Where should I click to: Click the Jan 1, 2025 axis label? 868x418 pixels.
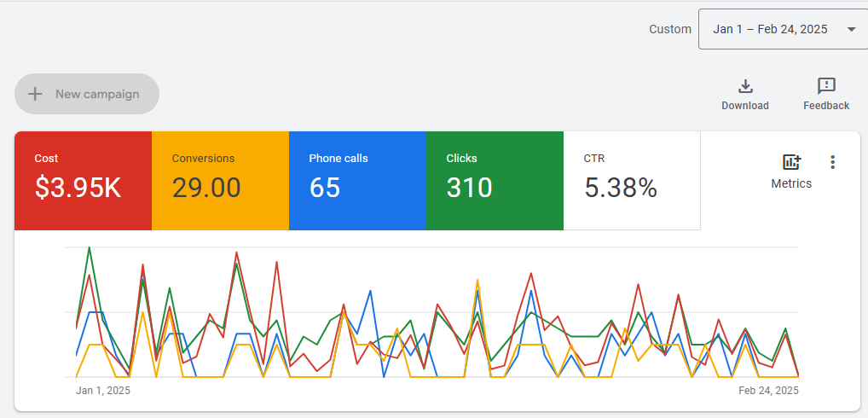click(103, 391)
